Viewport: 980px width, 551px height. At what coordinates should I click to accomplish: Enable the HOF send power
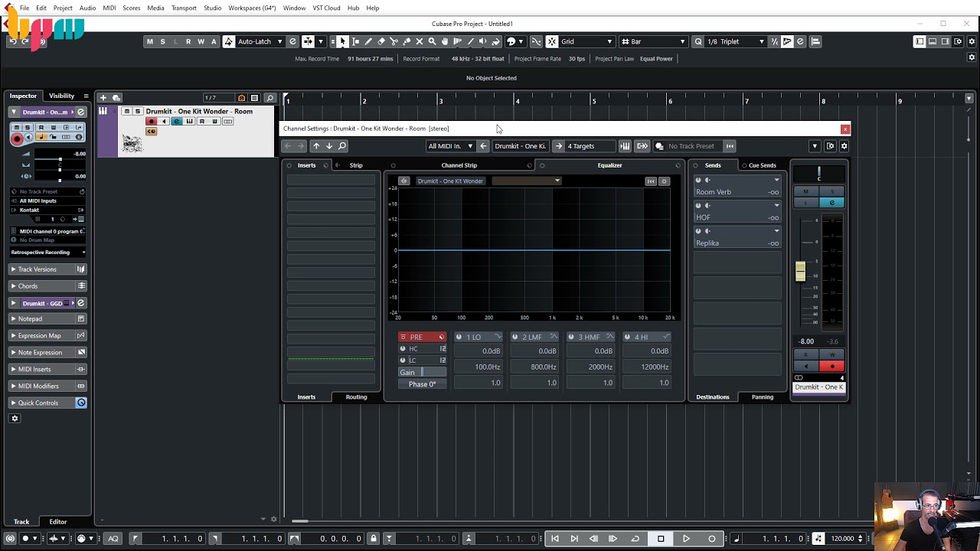point(698,206)
